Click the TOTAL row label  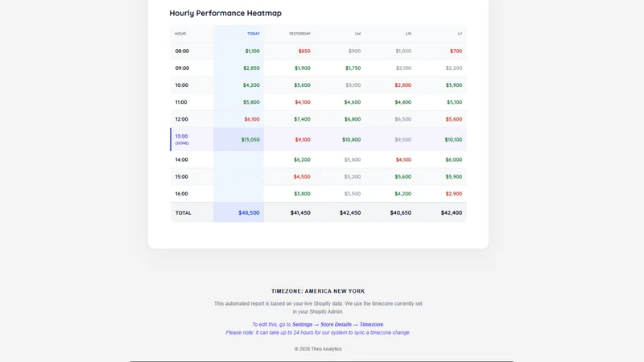(184, 213)
